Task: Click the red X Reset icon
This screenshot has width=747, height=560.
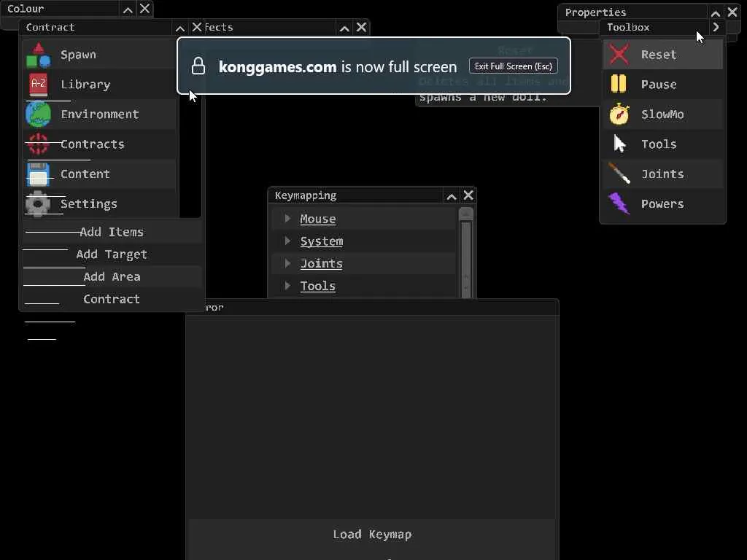Action: point(619,54)
